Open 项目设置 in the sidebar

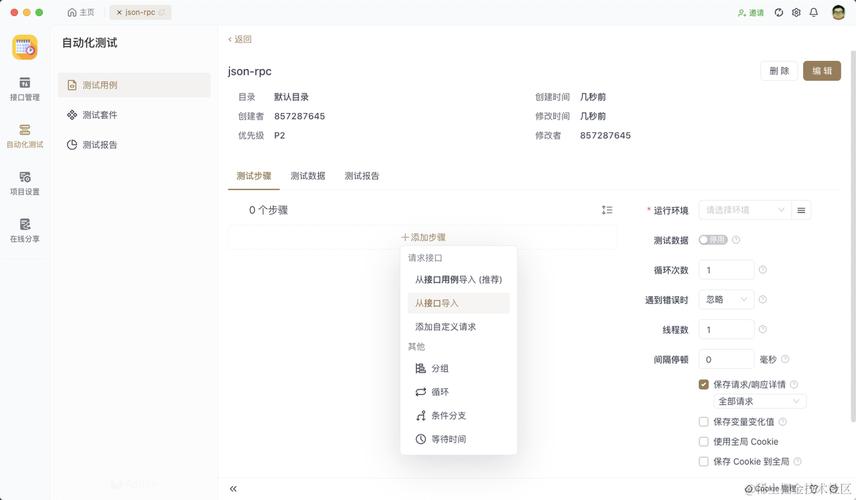coord(25,183)
